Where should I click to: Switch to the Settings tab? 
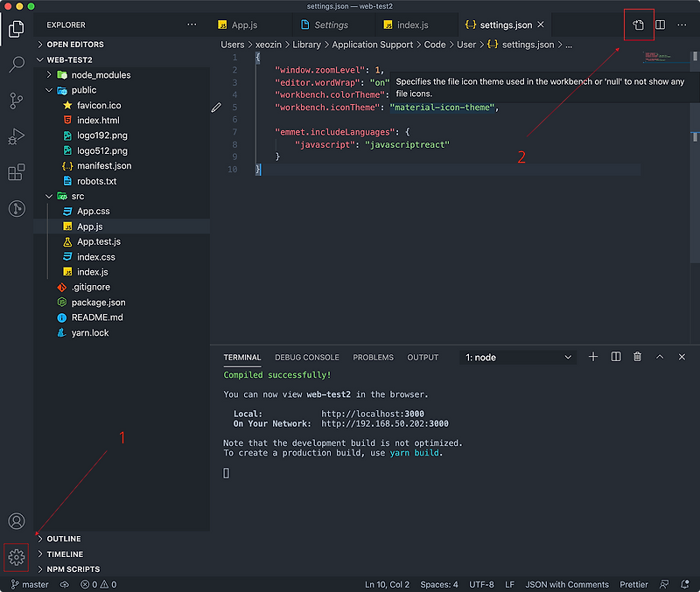[332, 24]
